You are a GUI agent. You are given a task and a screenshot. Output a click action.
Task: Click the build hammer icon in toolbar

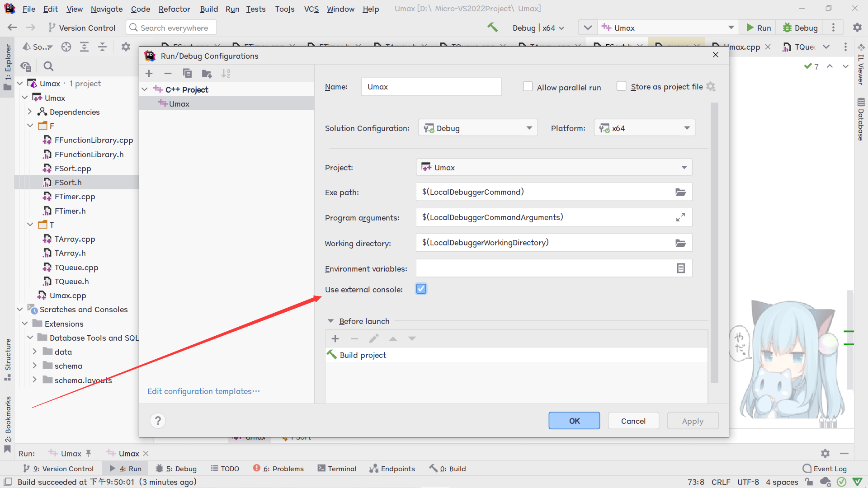coord(492,28)
